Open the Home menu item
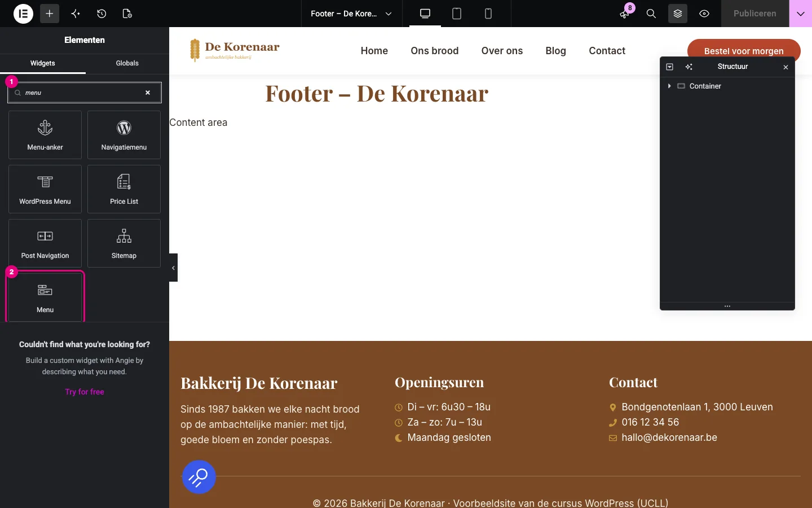The height and width of the screenshot is (508, 812). click(x=374, y=51)
